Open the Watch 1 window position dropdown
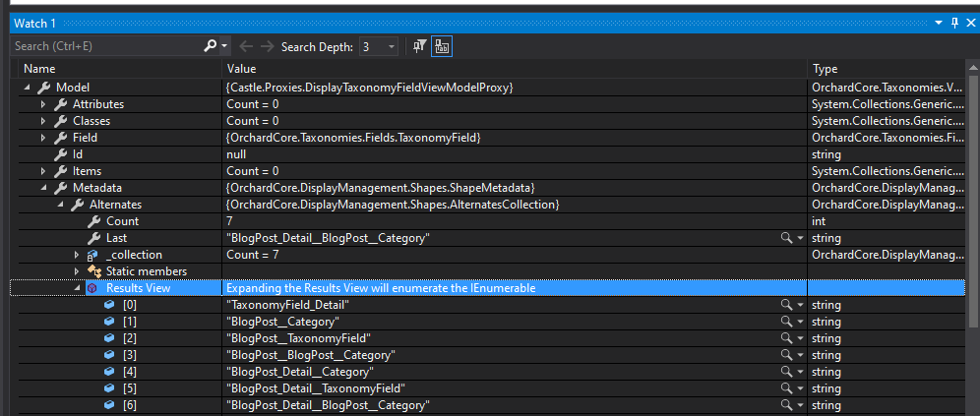Viewport: 980px width, 416px height. (938, 24)
